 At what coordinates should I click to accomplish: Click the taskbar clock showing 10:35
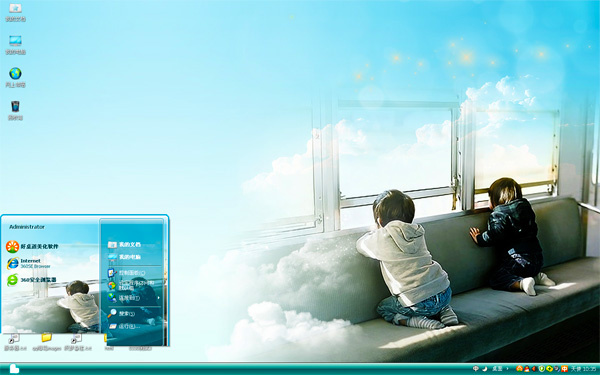click(589, 369)
